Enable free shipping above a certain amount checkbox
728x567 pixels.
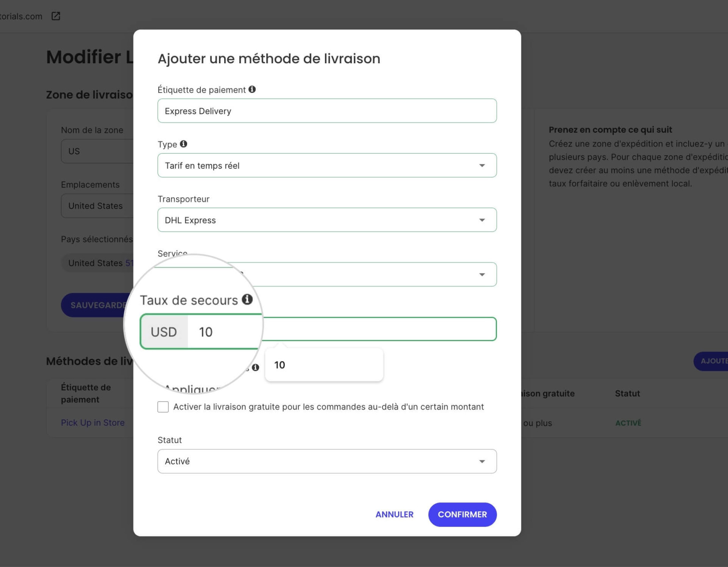click(x=163, y=407)
